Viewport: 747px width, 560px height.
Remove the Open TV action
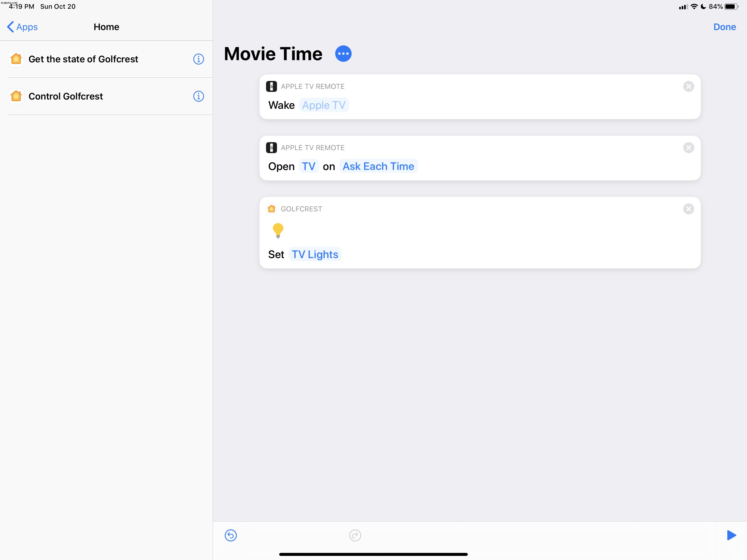pyautogui.click(x=688, y=148)
